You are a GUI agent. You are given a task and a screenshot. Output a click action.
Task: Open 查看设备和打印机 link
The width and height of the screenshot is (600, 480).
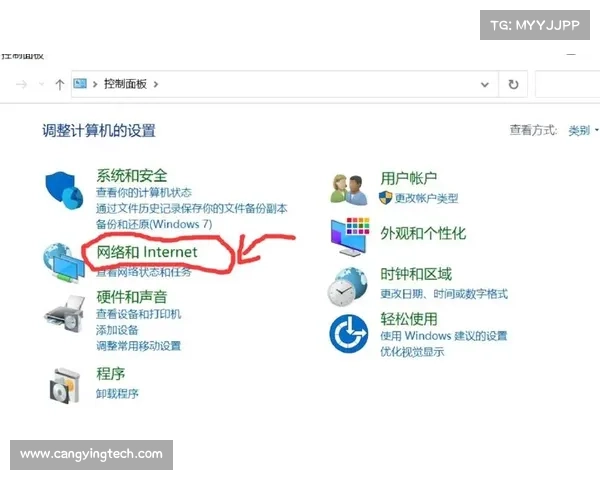click(138, 314)
